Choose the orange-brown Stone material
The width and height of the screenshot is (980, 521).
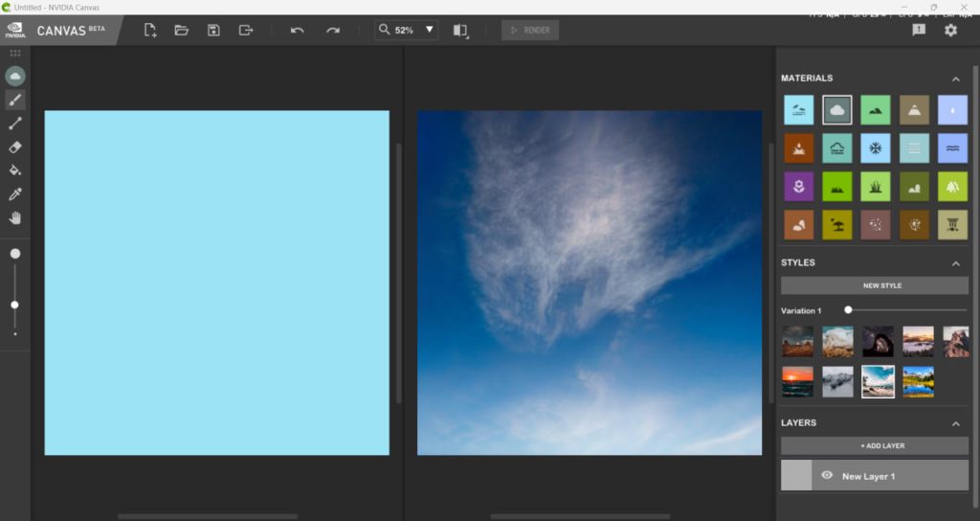click(799, 224)
